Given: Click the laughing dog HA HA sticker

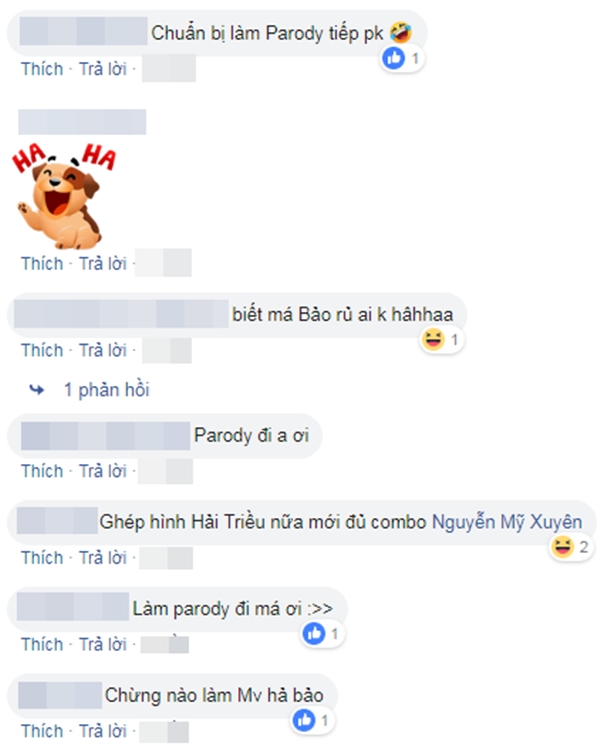Looking at the screenshot, I should tap(65, 196).
